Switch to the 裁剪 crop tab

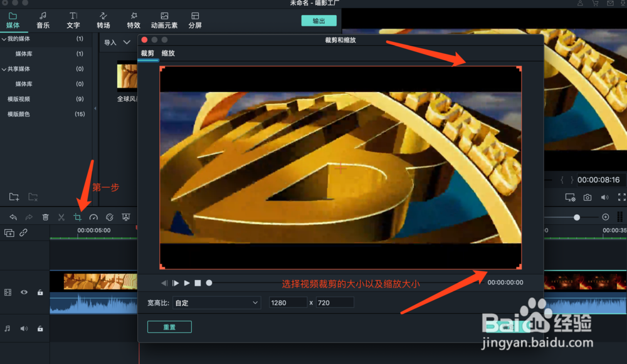pos(147,53)
